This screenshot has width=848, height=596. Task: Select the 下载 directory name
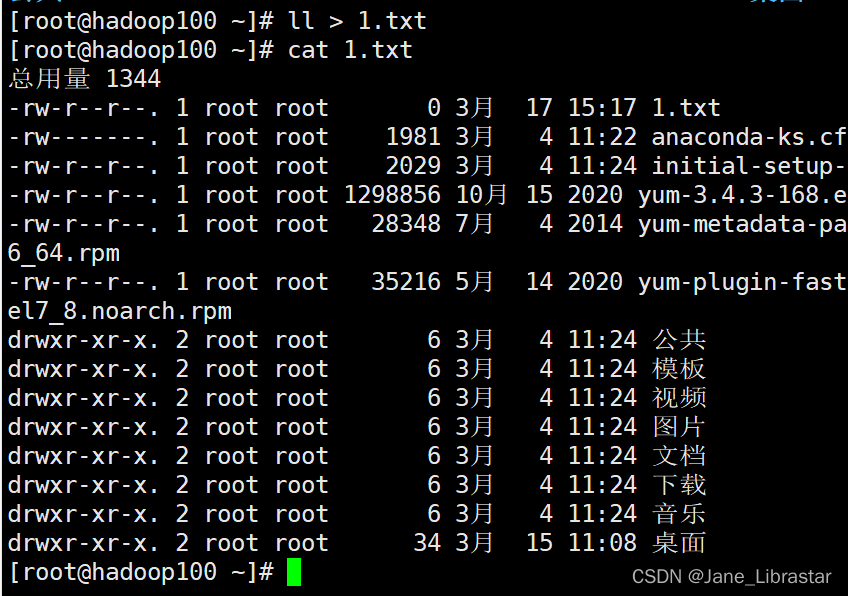(x=679, y=485)
